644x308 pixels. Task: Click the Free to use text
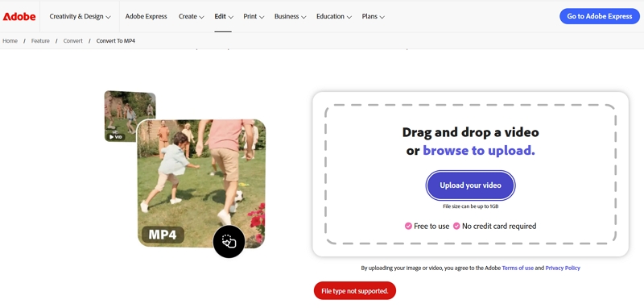tap(431, 226)
